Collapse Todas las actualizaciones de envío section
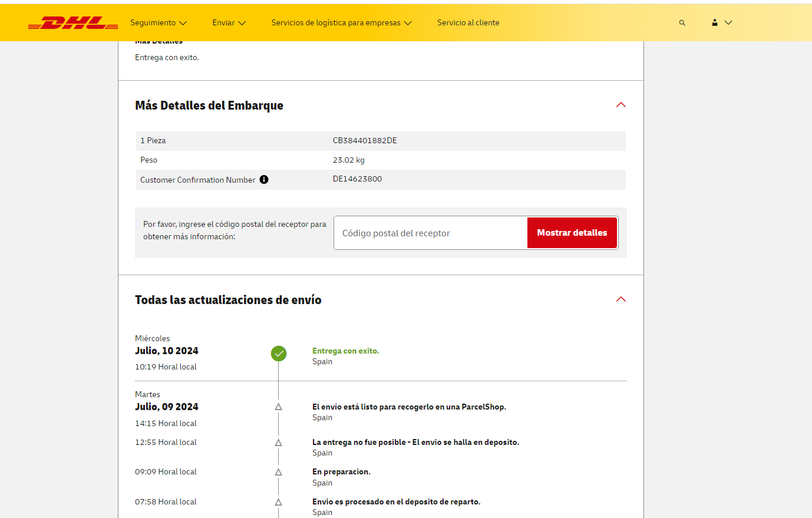 click(621, 299)
